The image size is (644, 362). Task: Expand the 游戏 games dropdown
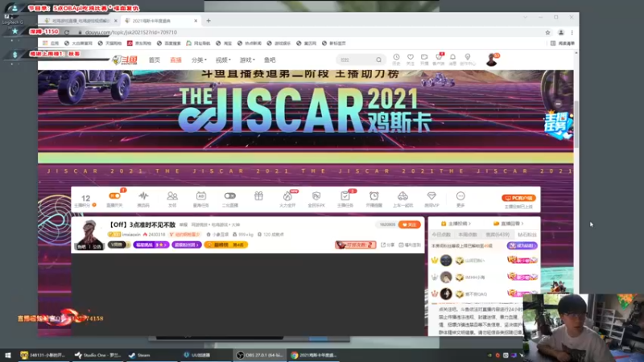247,60
